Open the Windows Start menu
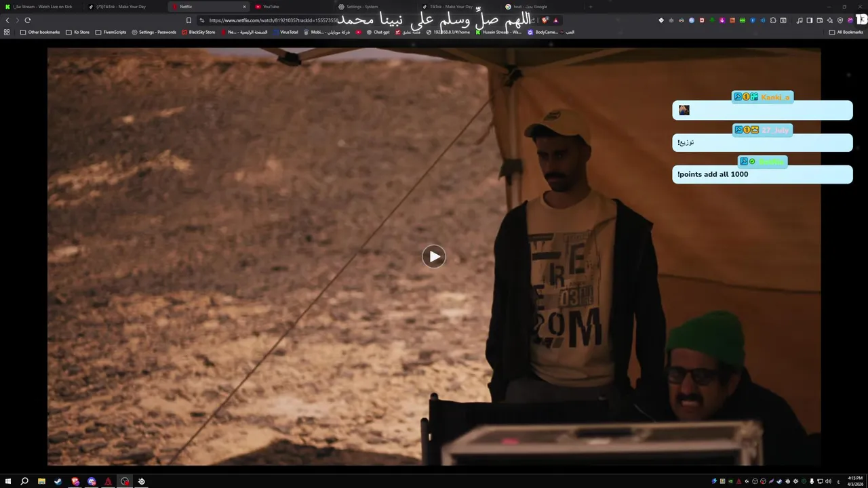 [8, 481]
